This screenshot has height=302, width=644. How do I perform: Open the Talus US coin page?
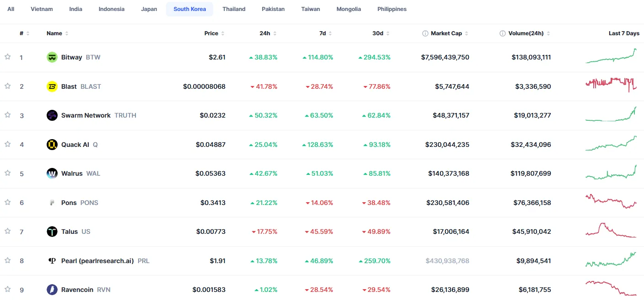coord(69,232)
